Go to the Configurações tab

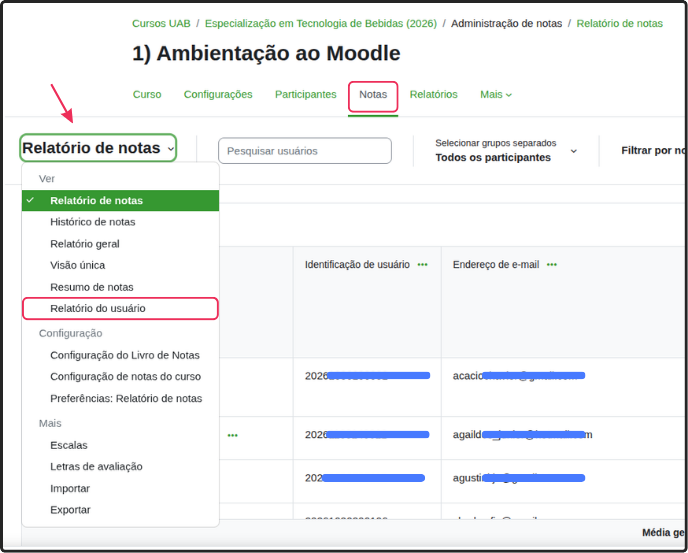coord(218,95)
